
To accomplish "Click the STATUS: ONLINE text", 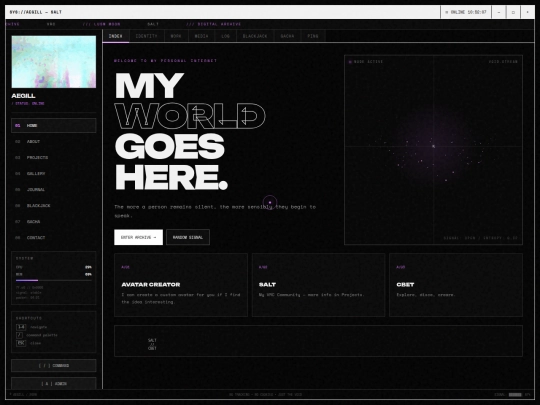I will 28,103.
